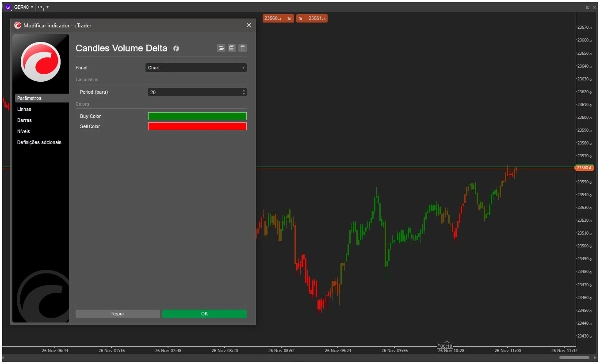Switch to the Linhas tab
600x364 pixels.
(24, 109)
